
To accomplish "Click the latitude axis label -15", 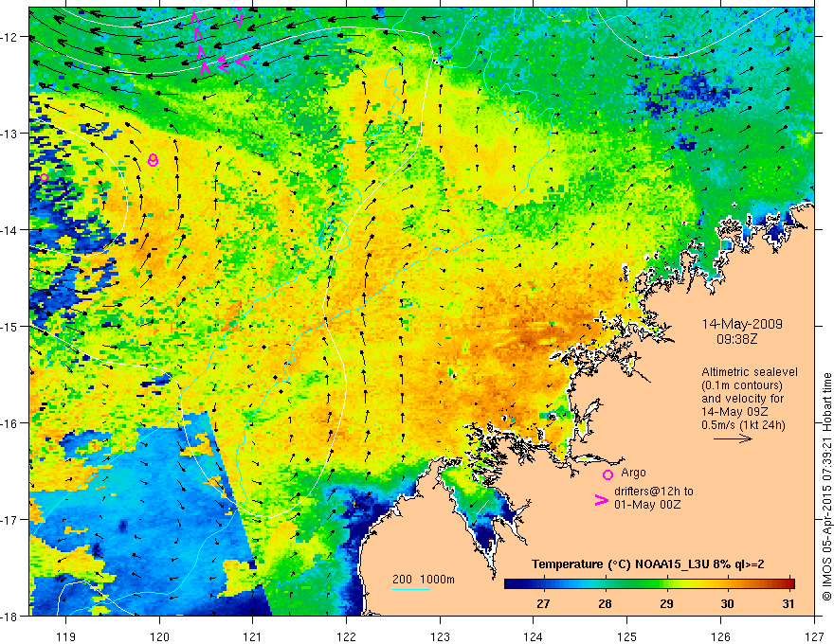I will point(10,326).
